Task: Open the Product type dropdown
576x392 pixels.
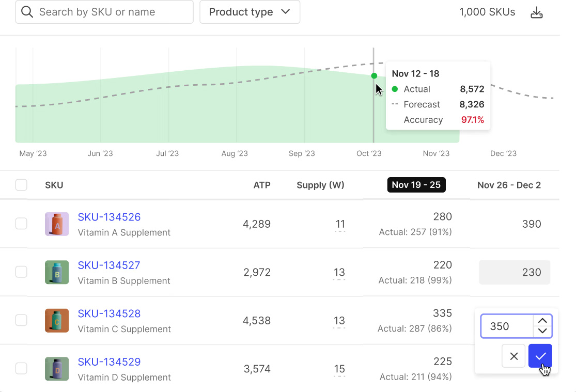Action: pyautogui.click(x=250, y=12)
